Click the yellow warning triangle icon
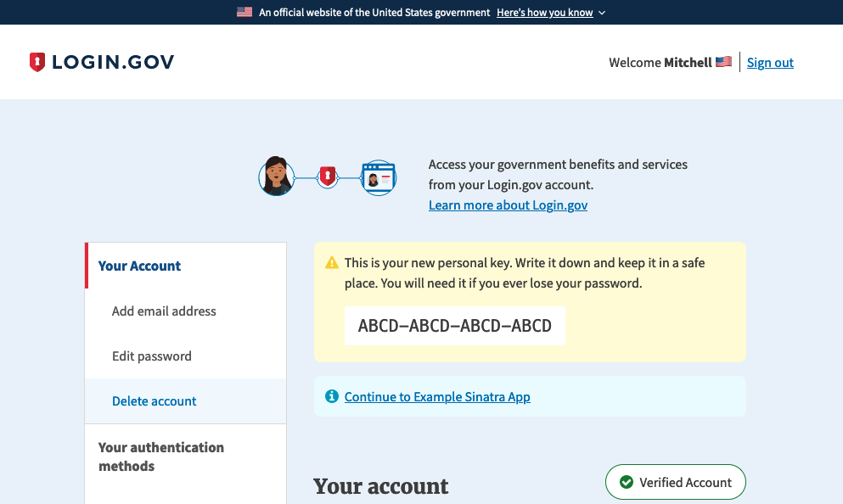The width and height of the screenshot is (843, 504). point(332,263)
